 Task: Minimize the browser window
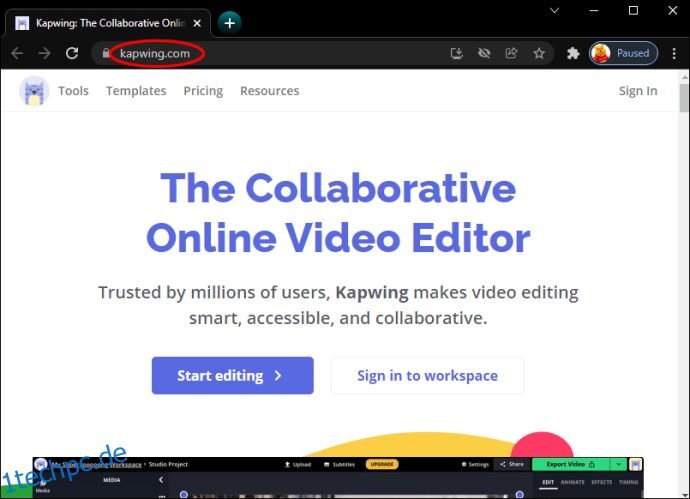coord(594,10)
